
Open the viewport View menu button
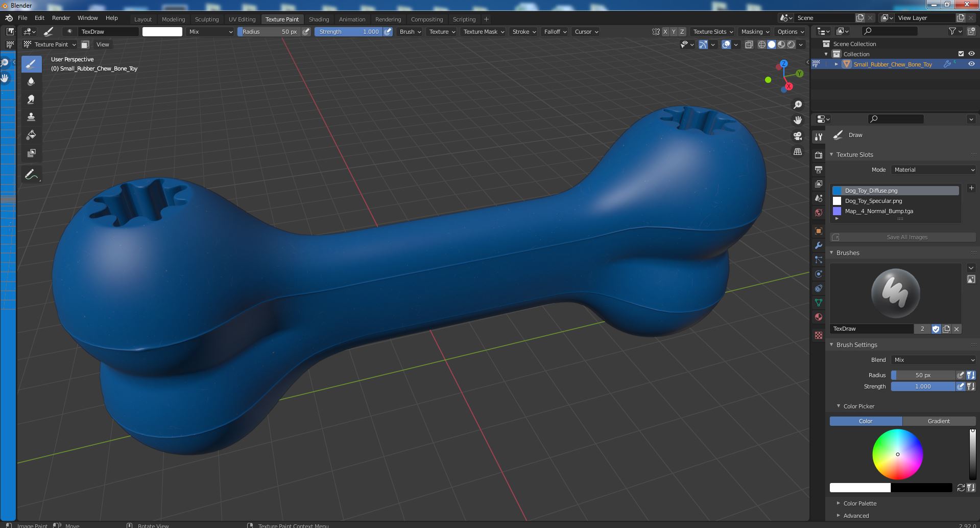pyautogui.click(x=103, y=44)
